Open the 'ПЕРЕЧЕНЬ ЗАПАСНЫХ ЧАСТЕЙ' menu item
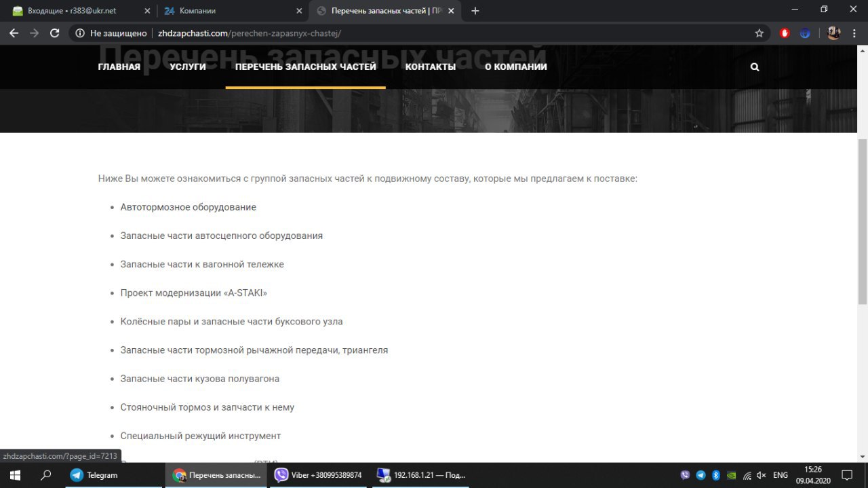The image size is (868, 488). tap(305, 67)
